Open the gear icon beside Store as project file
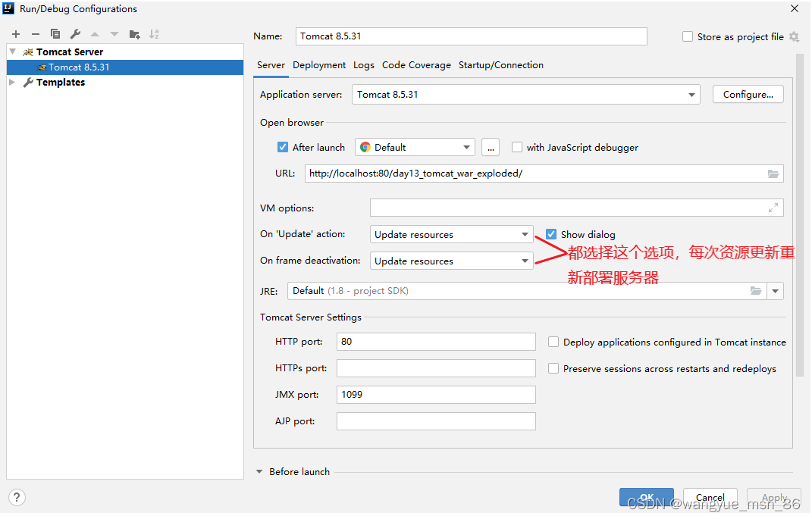The height and width of the screenshot is (519, 812). [794, 36]
